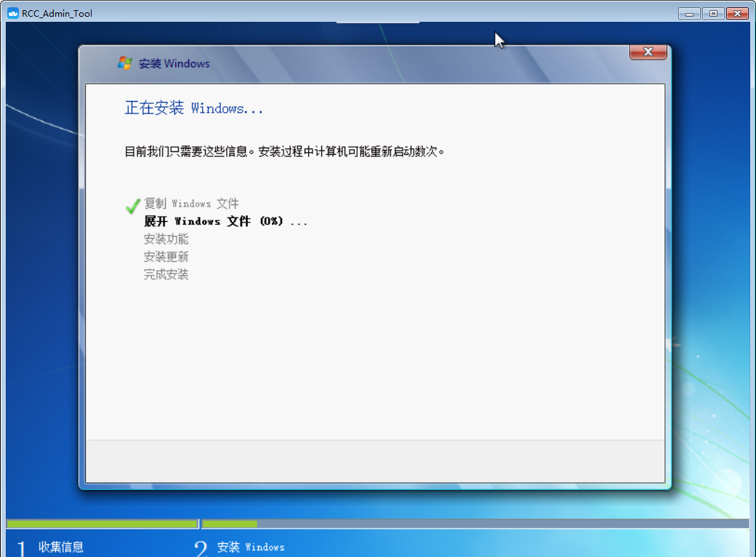Close the 安装 Windows setup dialog
The height and width of the screenshot is (557, 756).
(x=648, y=52)
